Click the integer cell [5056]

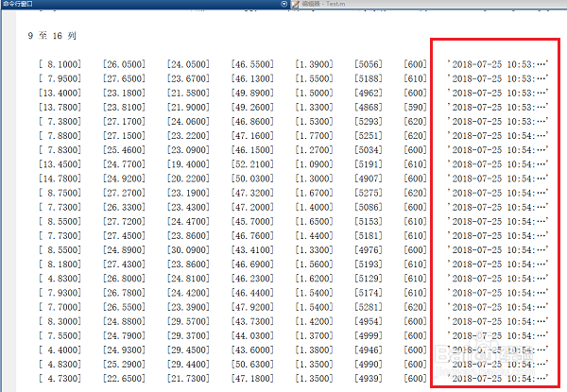click(x=369, y=64)
